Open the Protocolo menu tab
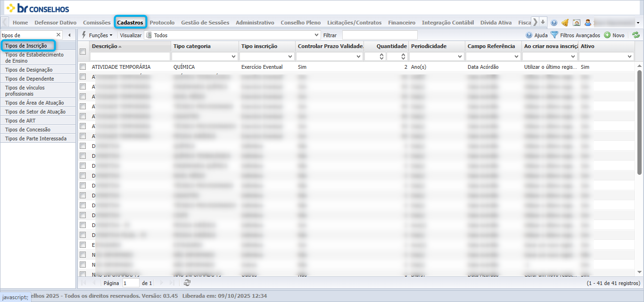The image size is (644, 302). click(162, 23)
